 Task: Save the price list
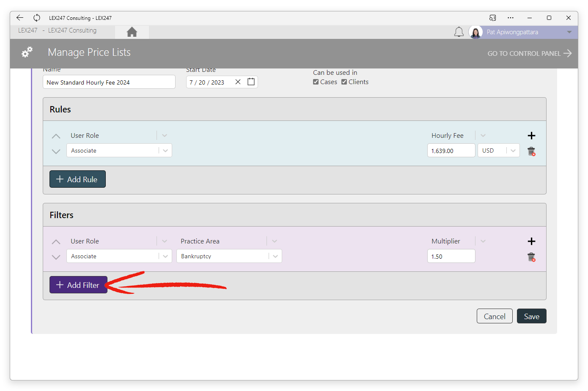pyautogui.click(x=532, y=316)
